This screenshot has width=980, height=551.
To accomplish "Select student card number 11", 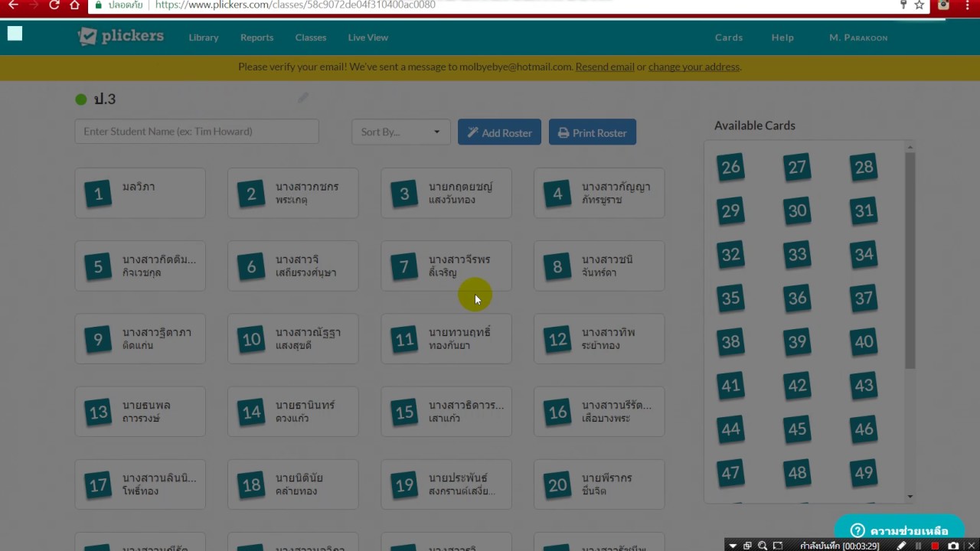I will pos(446,338).
